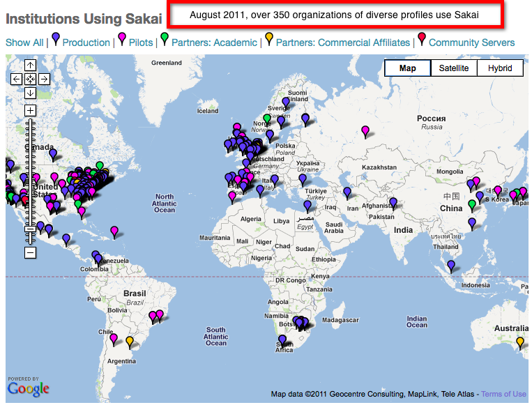Select the magenta pin in Chile
Screen dimensions: 532x405
[x=114, y=339]
